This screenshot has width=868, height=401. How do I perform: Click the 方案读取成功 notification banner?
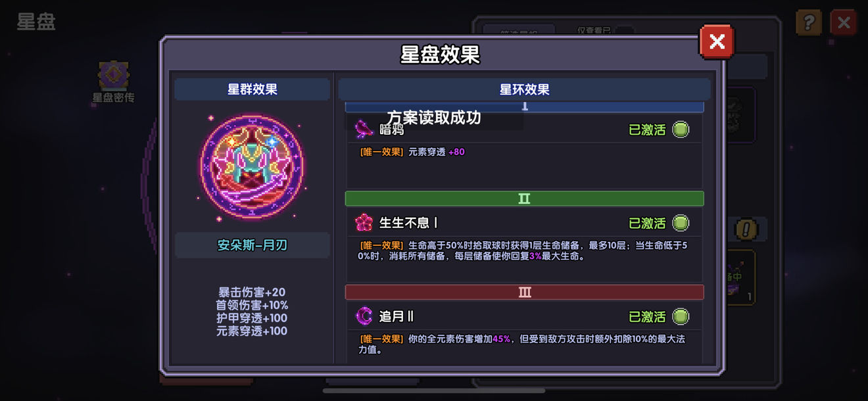[x=434, y=118]
